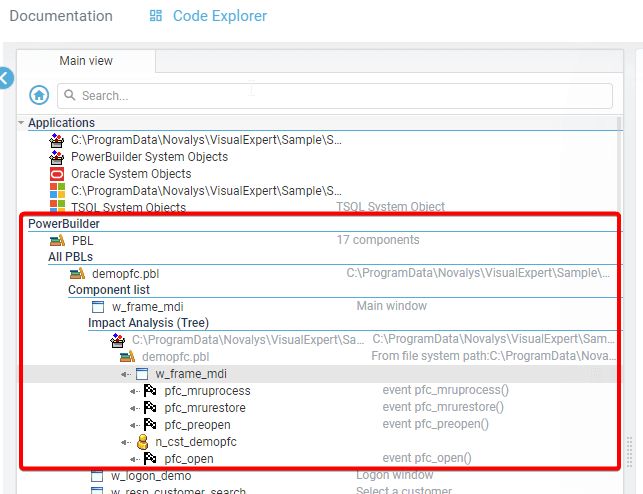Viewport: 643px width, 494px height.
Task: Click the n_cst_demopfc user object icon
Action: click(142, 442)
